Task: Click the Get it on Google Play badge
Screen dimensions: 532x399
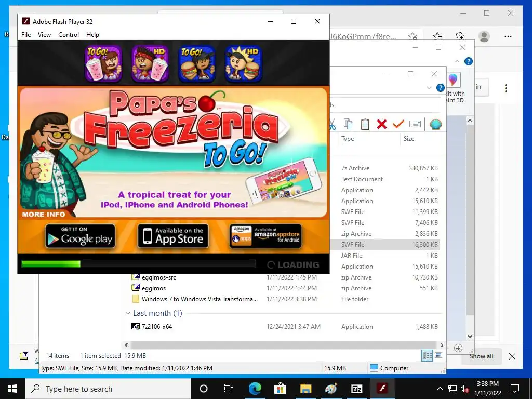Action: point(81,236)
